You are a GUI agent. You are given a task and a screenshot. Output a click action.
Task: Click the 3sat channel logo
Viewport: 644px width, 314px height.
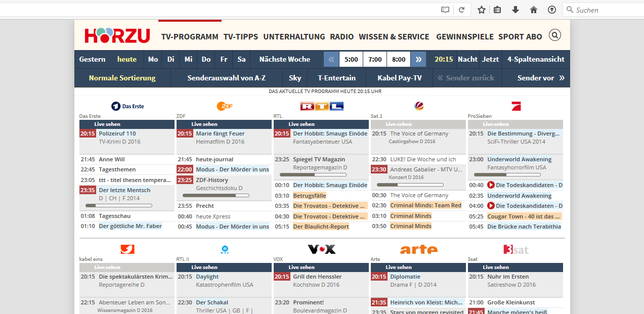pos(516,249)
